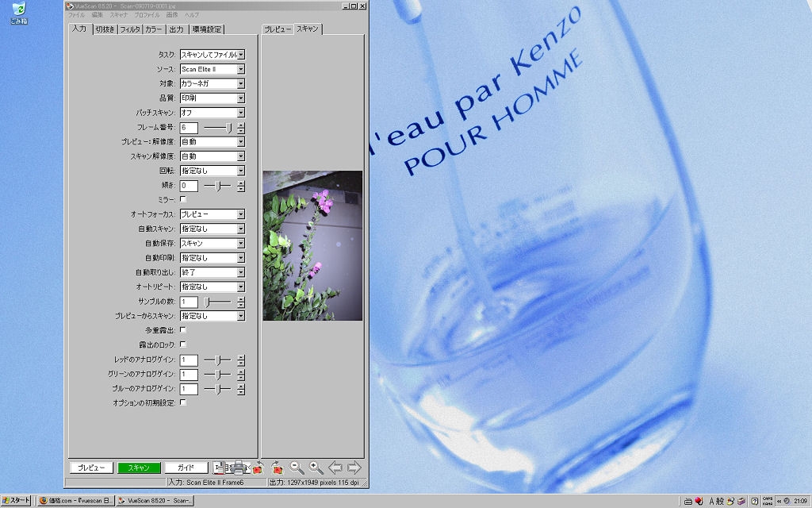Screen dimensions: 812x508
Task: Click the IME input mode 'A' indicator
Action: [x=711, y=501]
